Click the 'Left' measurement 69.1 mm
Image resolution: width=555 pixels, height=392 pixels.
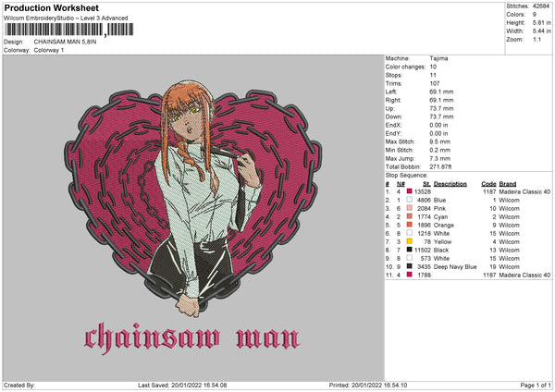coord(441,92)
